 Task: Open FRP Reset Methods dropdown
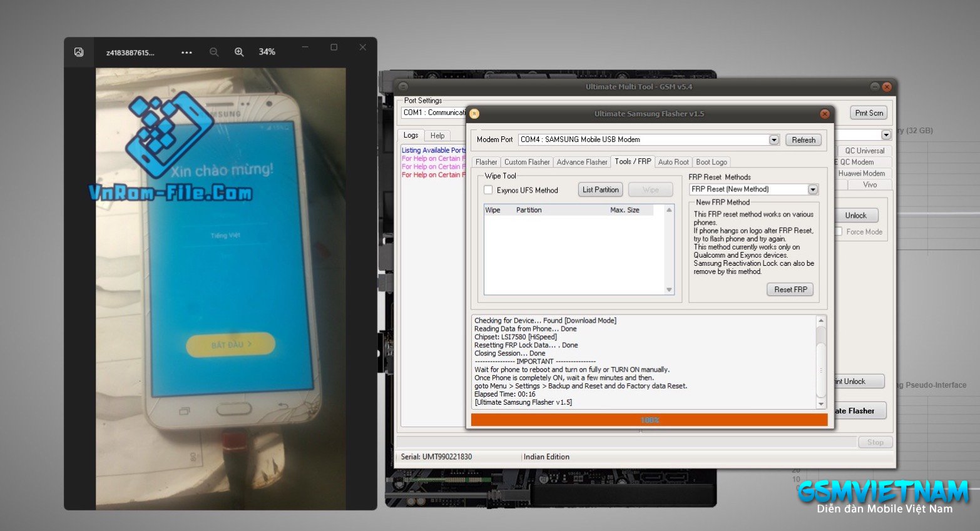[x=813, y=190]
